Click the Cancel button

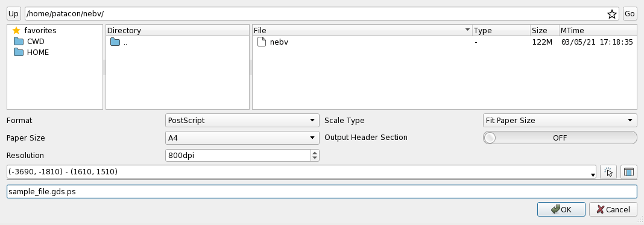tap(613, 209)
